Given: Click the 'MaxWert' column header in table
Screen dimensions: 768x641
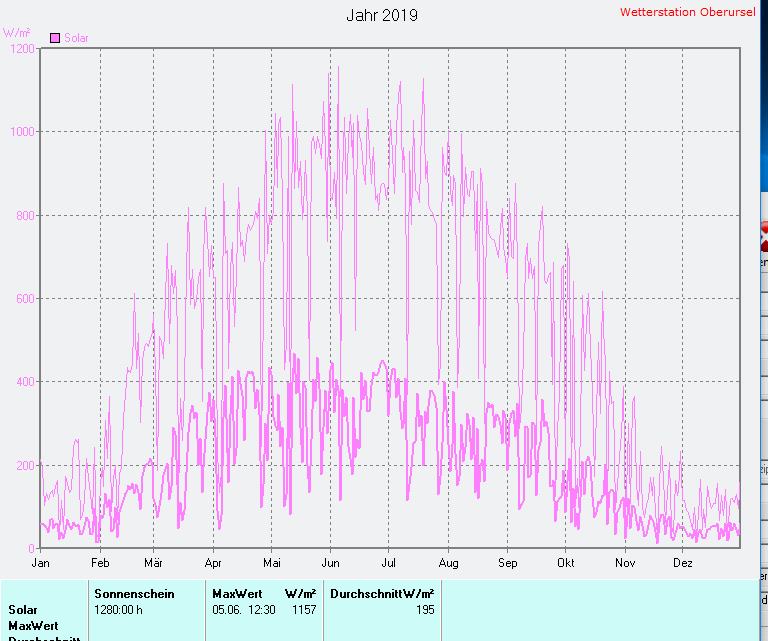Looking at the screenshot, I should pyautogui.click(x=238, y=594).
